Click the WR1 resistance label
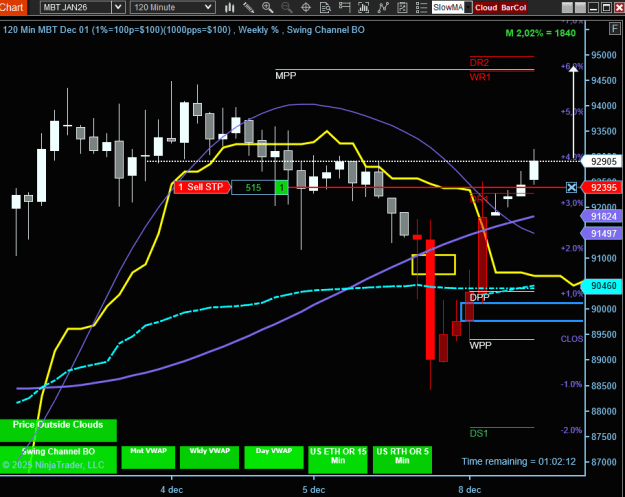The width and height of the screenshot is (625, 497). 480,77
